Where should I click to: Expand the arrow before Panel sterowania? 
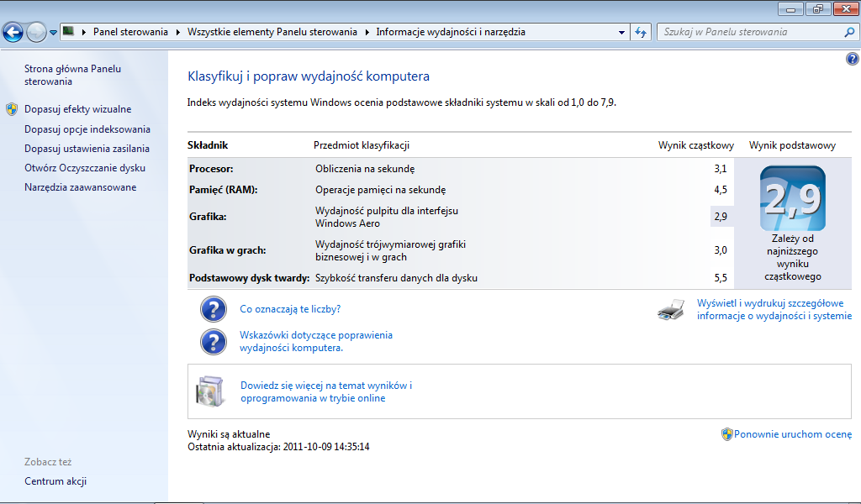coord(84,32)
